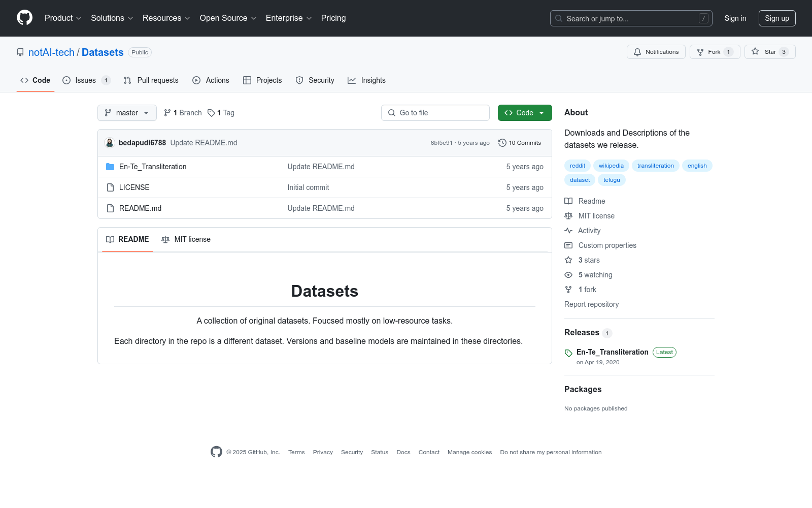Click the Sign in link
Viewport: 812px width, 508px height.
point(735,18)
